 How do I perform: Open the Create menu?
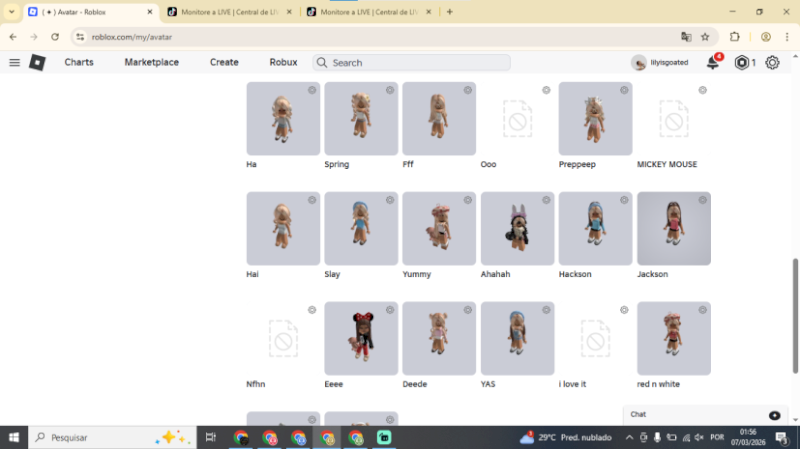(224, 62)
